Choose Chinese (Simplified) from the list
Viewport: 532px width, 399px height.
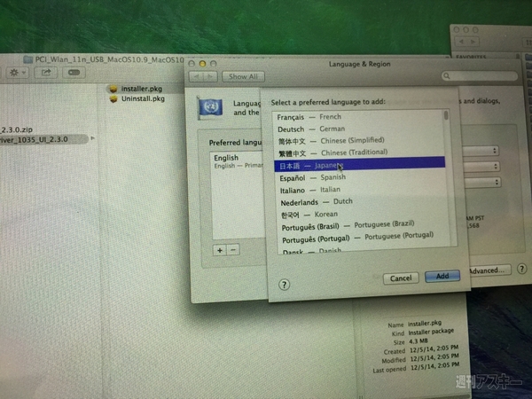(x=359, y=141)
